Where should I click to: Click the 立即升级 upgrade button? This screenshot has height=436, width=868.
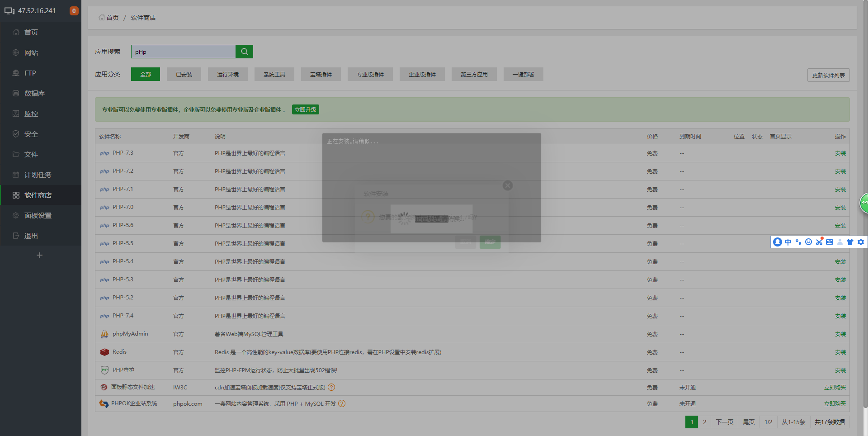(305, 109)
